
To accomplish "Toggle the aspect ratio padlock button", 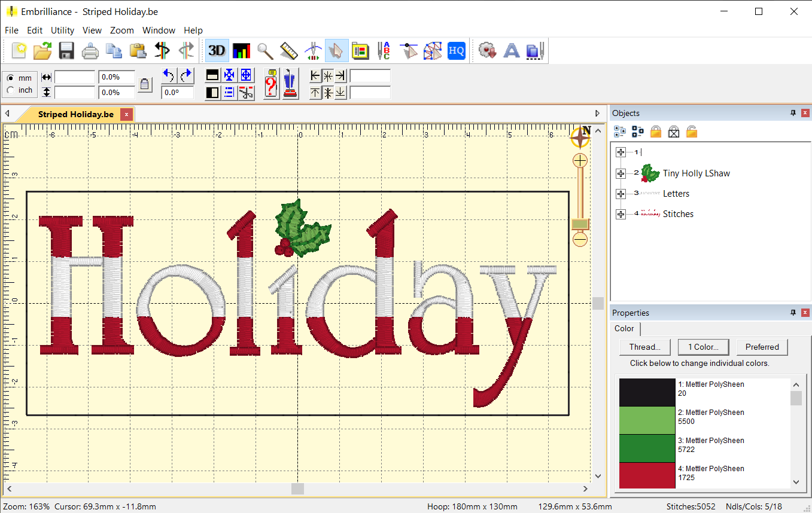I will pos(144,85).
